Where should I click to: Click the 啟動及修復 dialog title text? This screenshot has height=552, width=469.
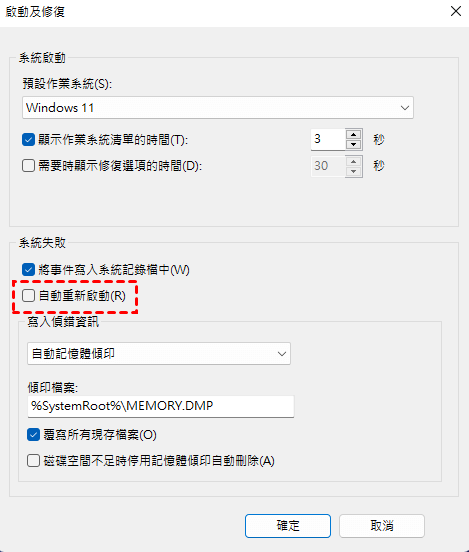pyautogui.click(x=35, y=12)
